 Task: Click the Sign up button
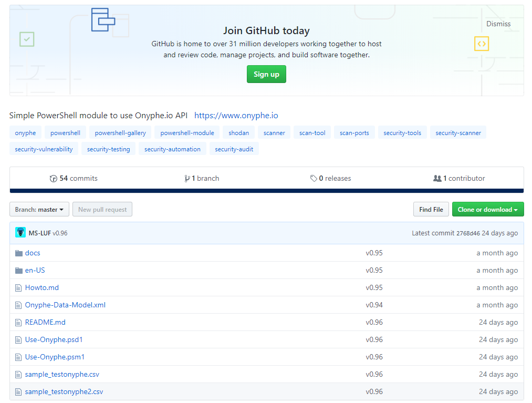click(x=266, y=74)
